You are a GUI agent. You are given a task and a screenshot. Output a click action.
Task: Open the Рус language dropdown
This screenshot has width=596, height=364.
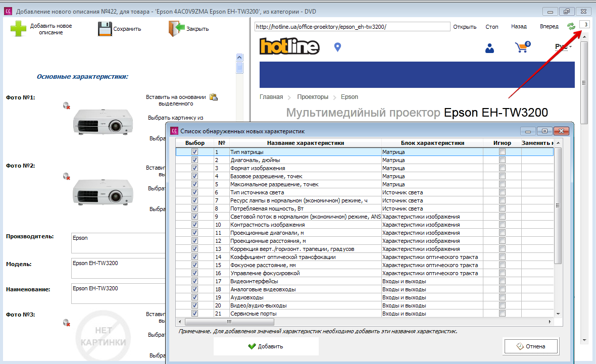(x=563, y=47)
